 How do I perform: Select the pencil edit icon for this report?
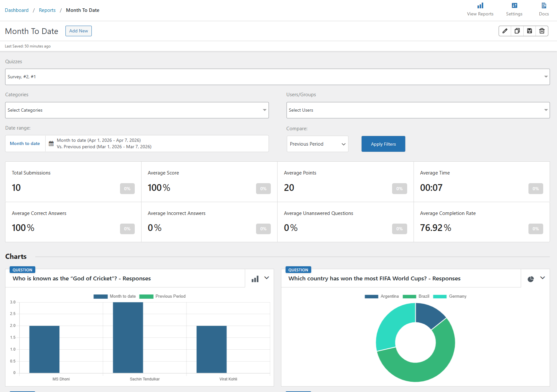click(505, 31)
